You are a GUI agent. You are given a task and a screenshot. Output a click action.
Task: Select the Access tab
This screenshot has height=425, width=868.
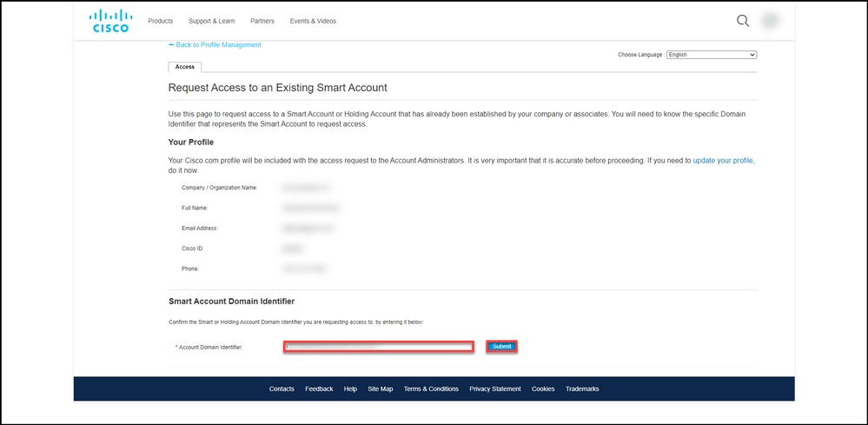185,67
